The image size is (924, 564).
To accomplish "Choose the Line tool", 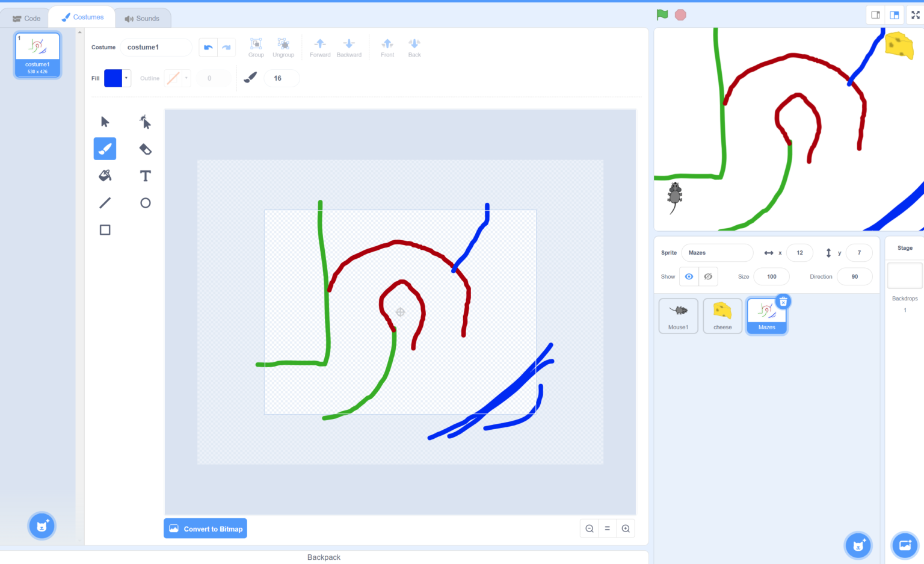I will [105, 202].
